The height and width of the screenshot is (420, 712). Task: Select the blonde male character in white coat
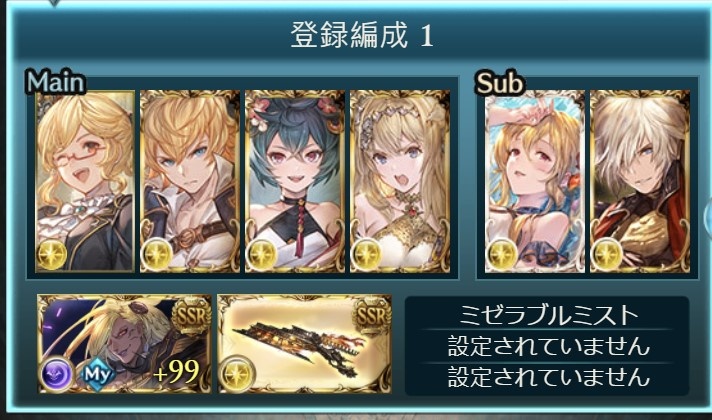point(190,181)
